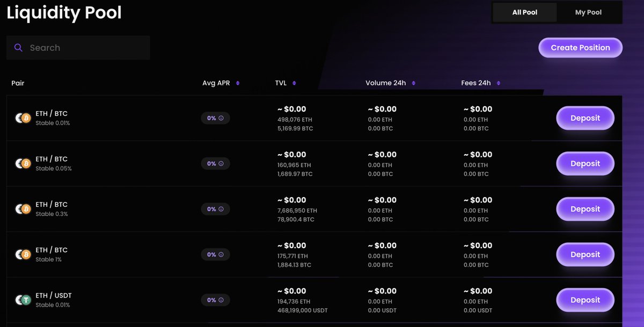Click TVL value 7,686,950 ETH
The height and width of the screenshot is (327, 644).
(x=297, y=210)
